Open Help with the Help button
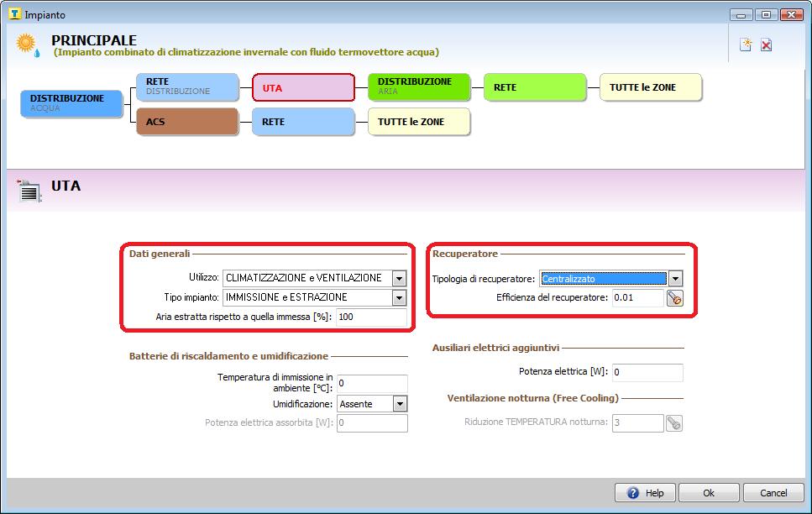The width and height of the screenshot is (812, 514). (x=645, y=493)
